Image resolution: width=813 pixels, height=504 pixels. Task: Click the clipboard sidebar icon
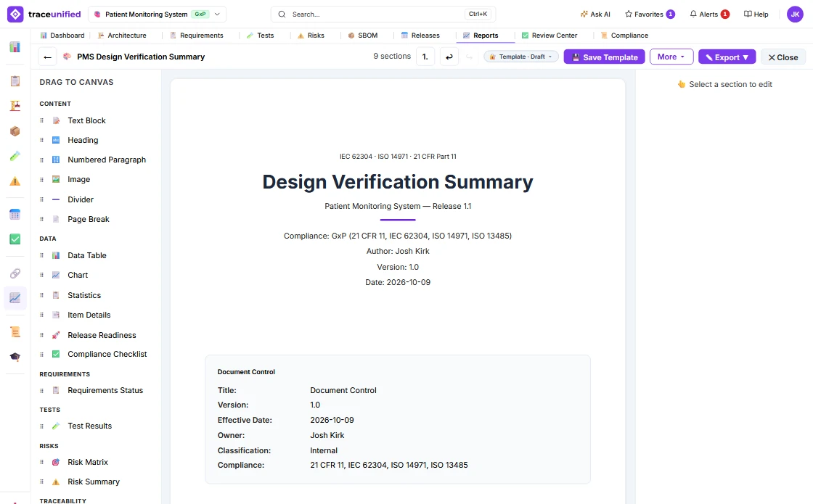(x=15, y=80)
